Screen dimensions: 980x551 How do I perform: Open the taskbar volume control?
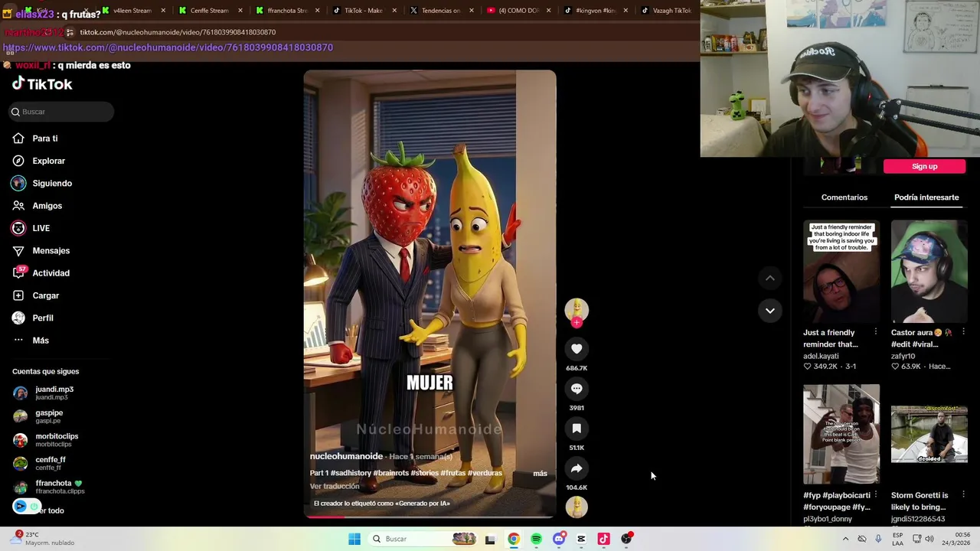(x=929, y=539)
